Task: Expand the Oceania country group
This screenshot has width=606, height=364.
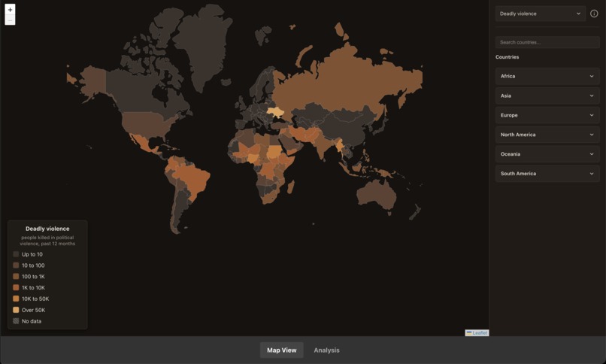Action: coord(547,153)
